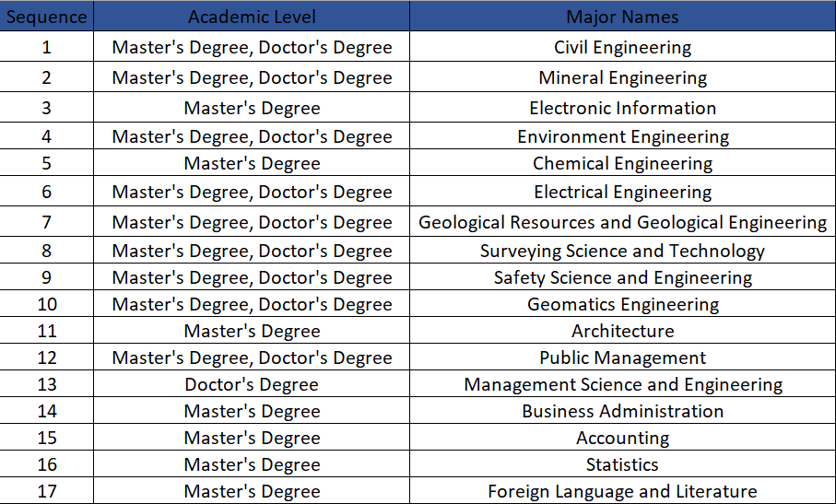Click the Business Administration cell
836x504 pixels.
[622, 411]
